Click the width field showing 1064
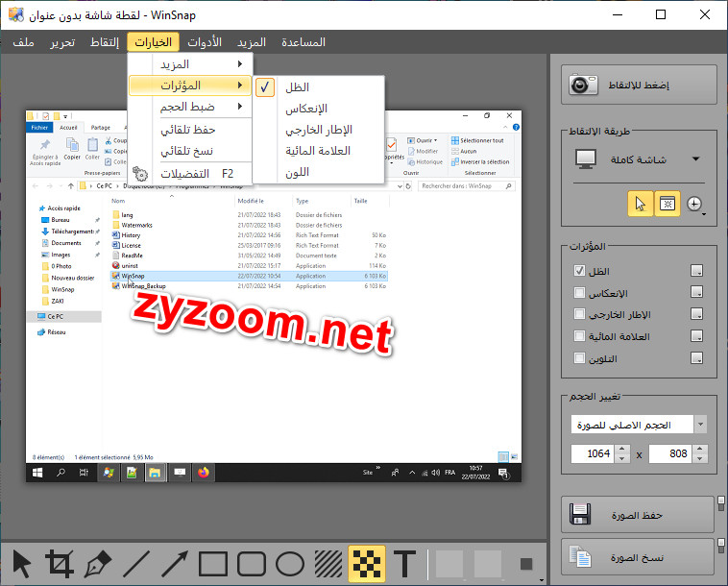The image size is (728, 586). coord(593,453)
